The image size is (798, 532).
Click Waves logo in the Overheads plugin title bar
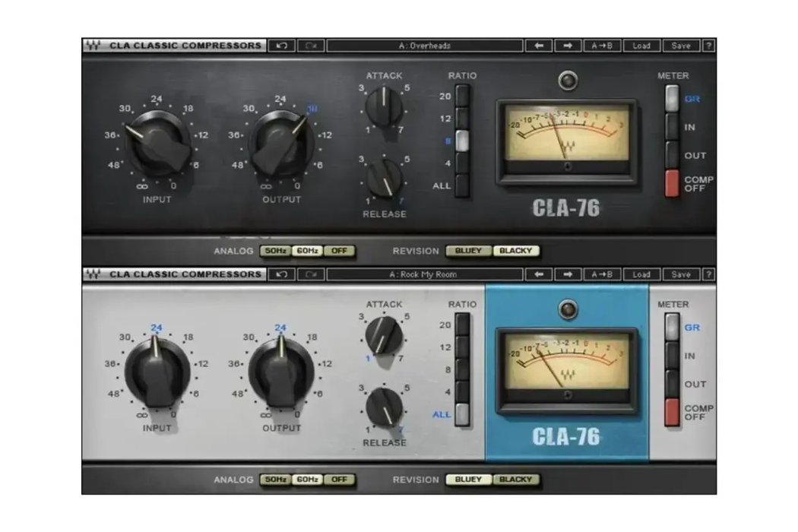93,46
